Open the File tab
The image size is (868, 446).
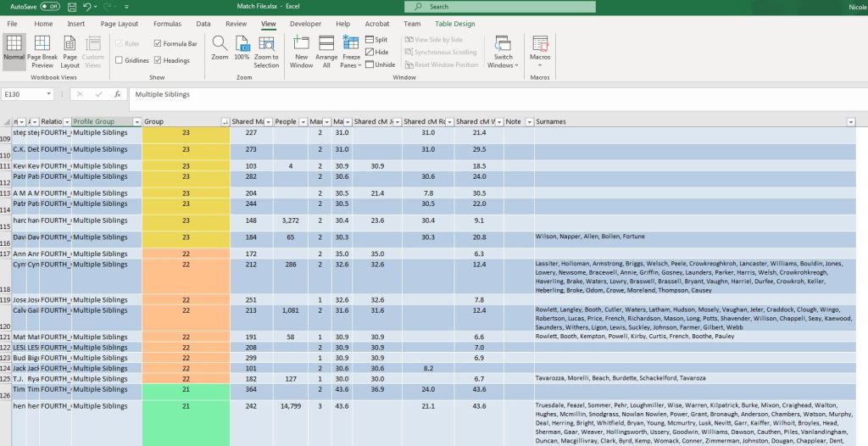pyautogui.click(x=12, y=24)
